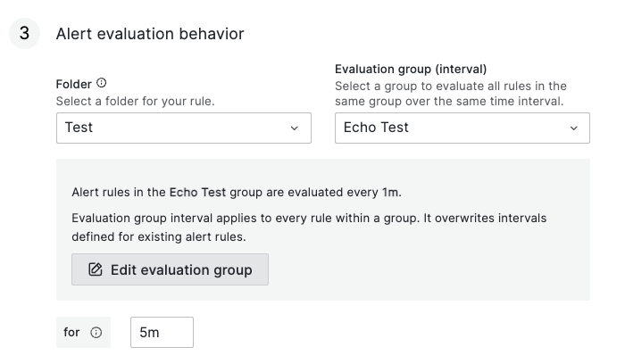This screenshot has width=625, height=364.
Task: Click the for label text
Action: coord(72,333)
